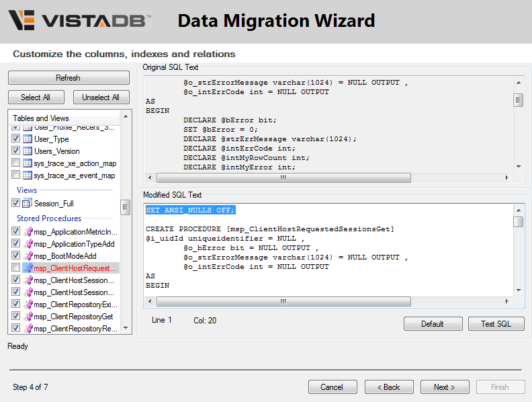Screen dimensions: 532x402
Task: Select the Users_Version table row
Action: [57, 151]
